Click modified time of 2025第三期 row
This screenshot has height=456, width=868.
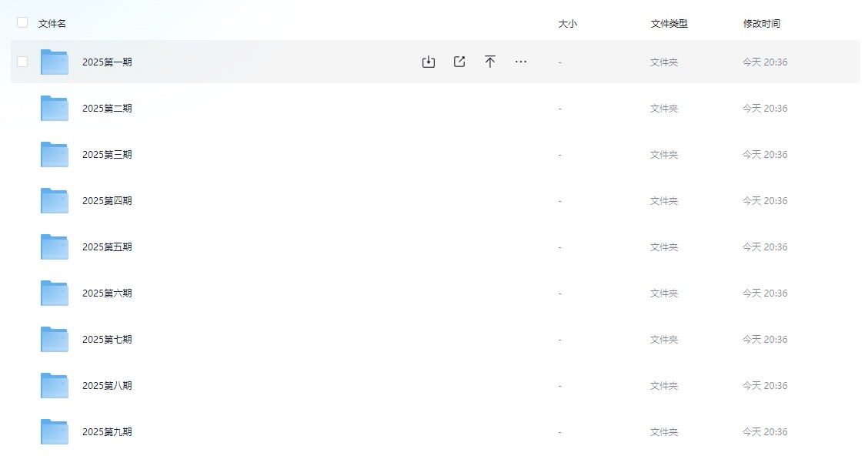(x=765, y=155)
